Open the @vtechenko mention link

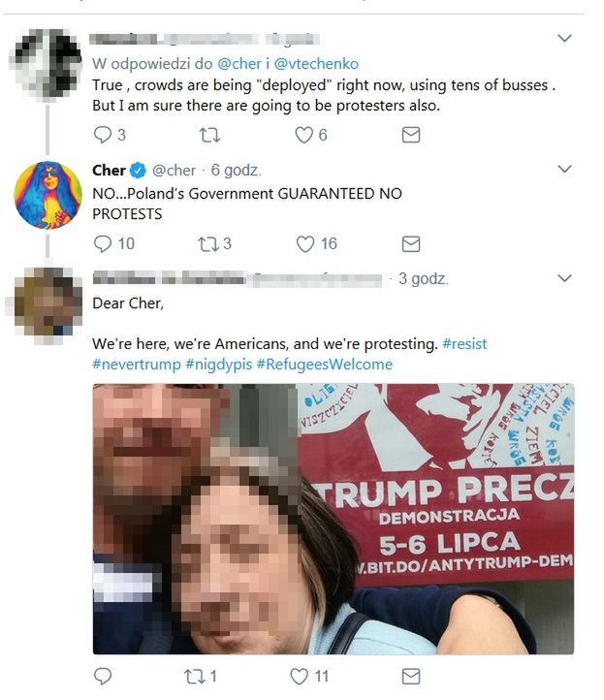pos(316,64)
